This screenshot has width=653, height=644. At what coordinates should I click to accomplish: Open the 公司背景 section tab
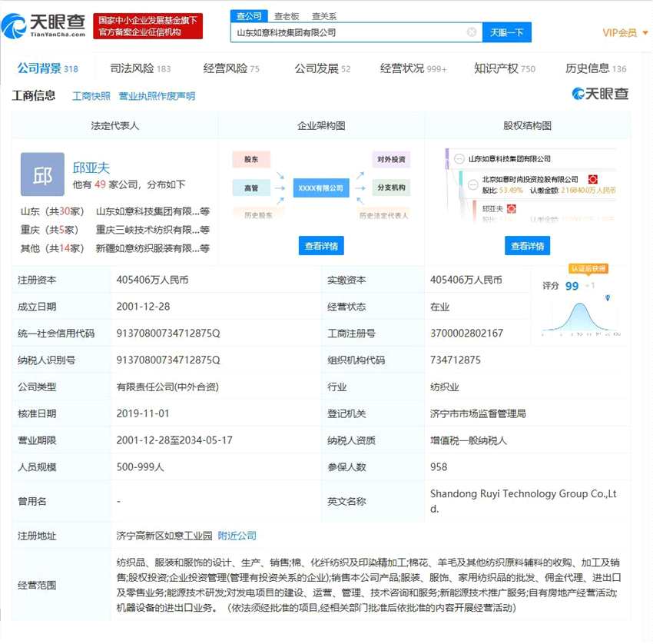click(x=48, y=68)
